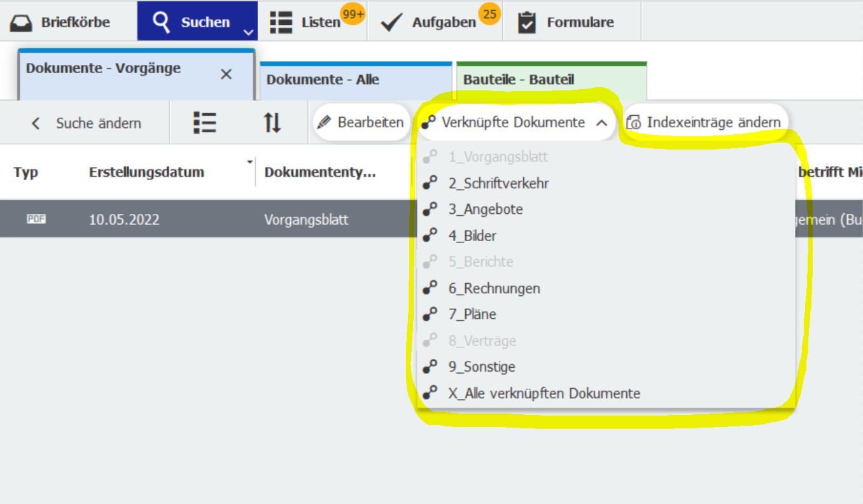Viewport: 863px width, 504px height.
Task: Close the Dokumente - Vorgänge tab
Action: pos(226,74)
